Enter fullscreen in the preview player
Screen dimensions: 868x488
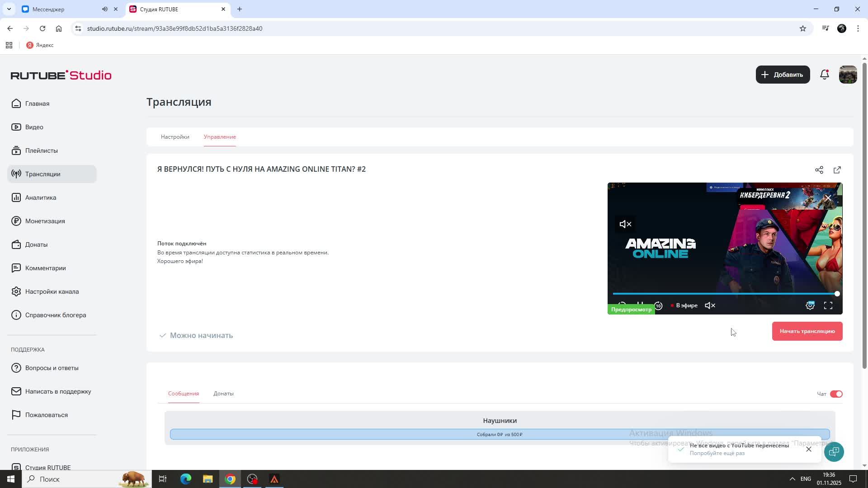click(828, 306)
